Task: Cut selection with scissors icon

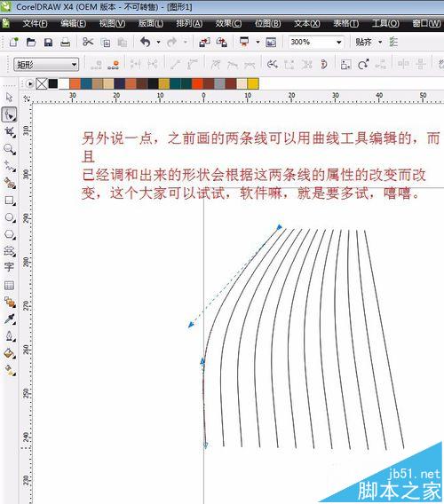Action: pos(88,42)
